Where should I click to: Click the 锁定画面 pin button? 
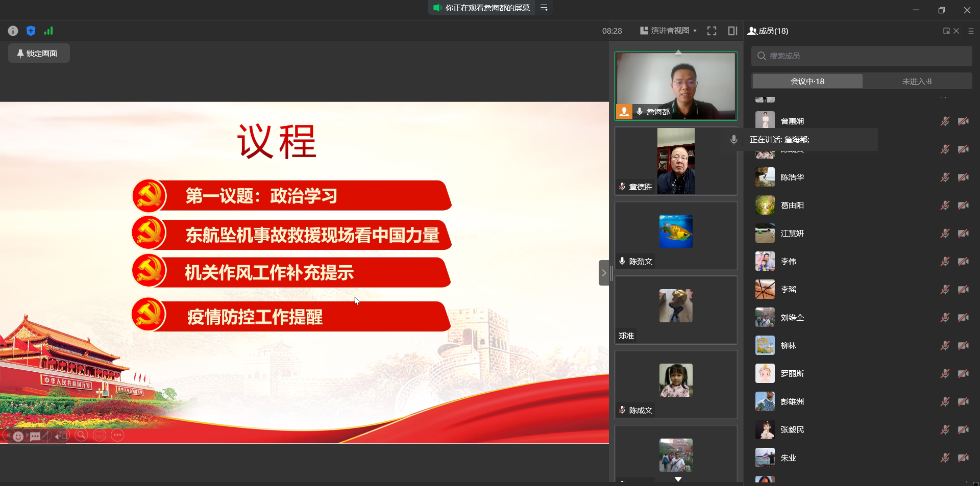[x=39, y=53]
